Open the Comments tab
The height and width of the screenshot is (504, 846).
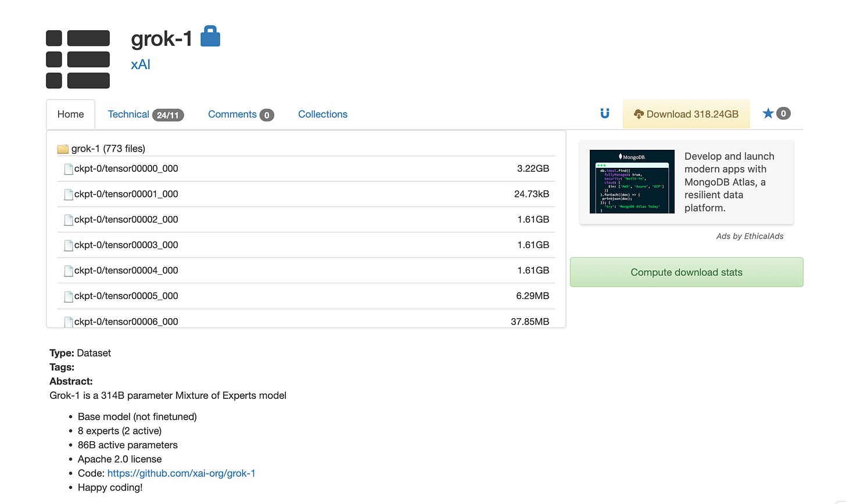(241, 114)
